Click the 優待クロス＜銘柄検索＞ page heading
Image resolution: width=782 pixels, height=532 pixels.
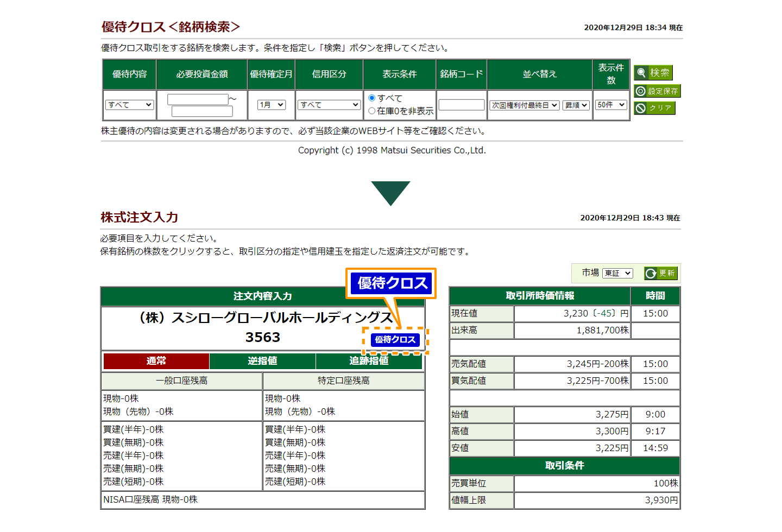[x=171, y=27]
